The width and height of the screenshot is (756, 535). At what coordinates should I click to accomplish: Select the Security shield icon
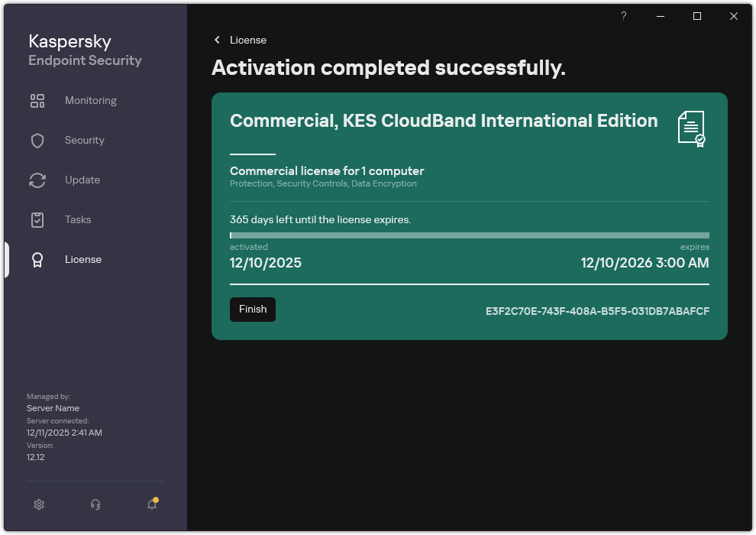[x=37, y=140]
